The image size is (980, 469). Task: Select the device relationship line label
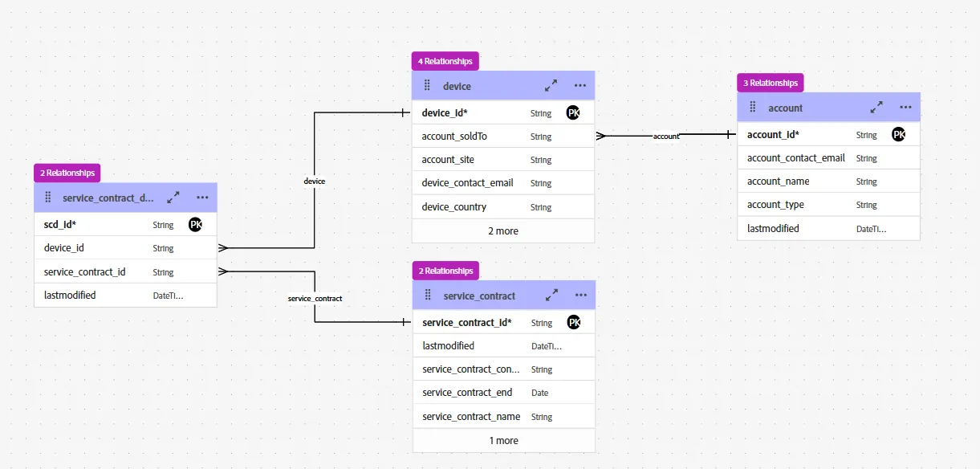tap(315, 181)
